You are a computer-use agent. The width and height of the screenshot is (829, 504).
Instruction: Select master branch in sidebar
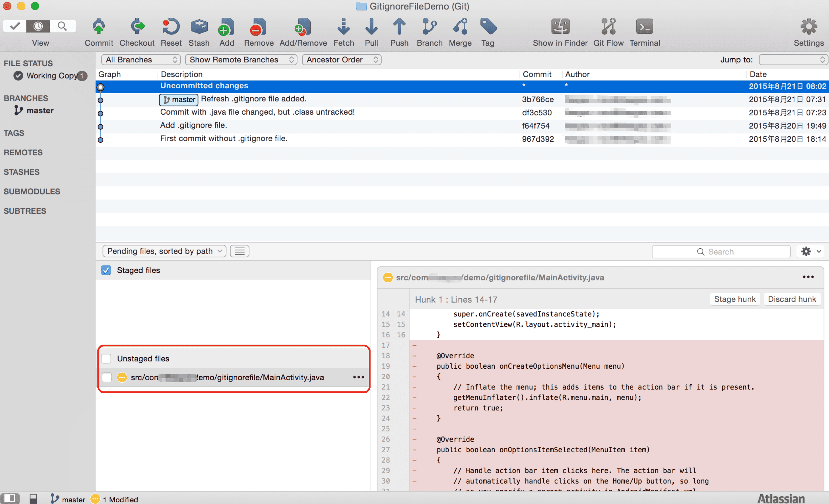pyautogui.click(x=34, y=110)
